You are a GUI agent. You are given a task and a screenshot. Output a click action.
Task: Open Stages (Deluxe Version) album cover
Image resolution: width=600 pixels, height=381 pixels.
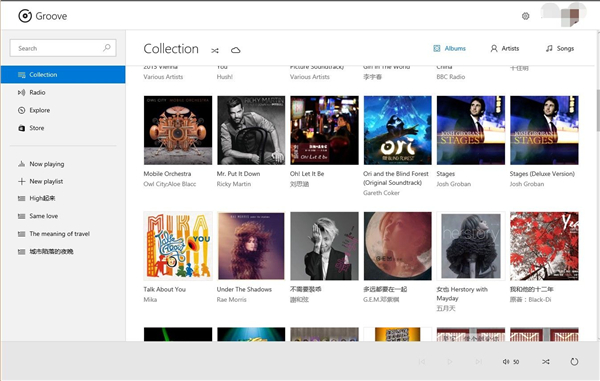544,130
